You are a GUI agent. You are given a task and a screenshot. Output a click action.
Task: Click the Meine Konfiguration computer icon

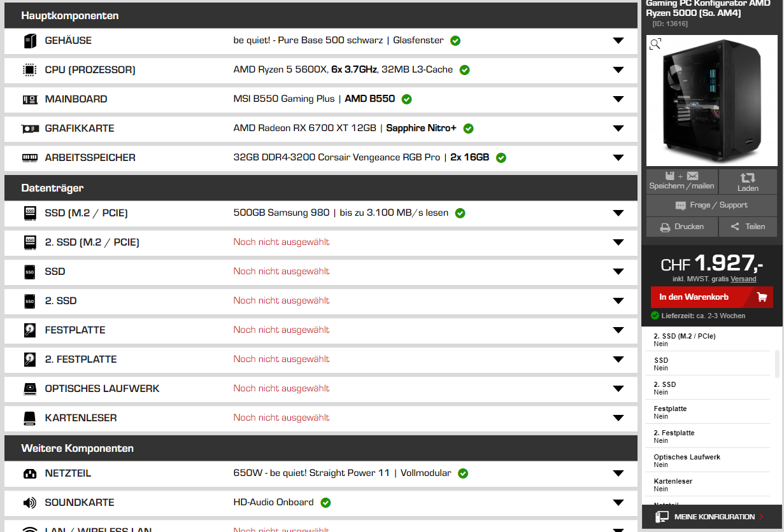[662, 517]
